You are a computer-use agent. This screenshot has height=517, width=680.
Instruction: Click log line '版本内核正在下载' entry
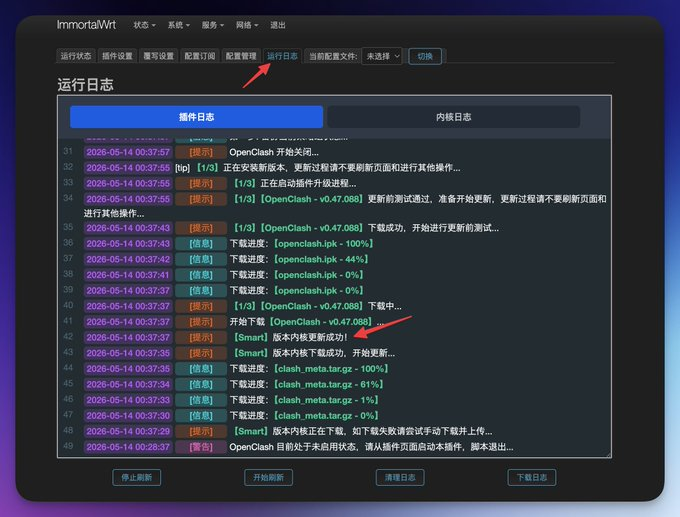363,431
